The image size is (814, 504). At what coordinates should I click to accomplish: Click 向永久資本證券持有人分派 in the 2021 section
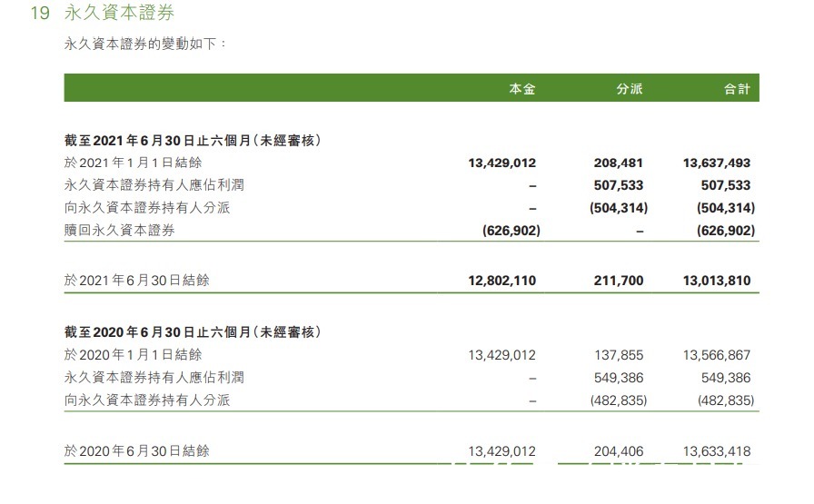coord(147,208)
